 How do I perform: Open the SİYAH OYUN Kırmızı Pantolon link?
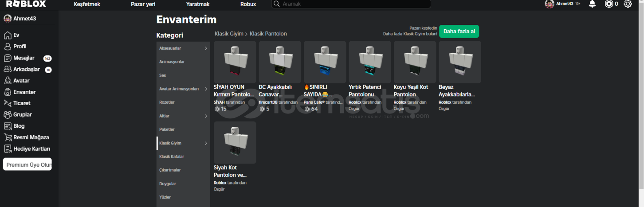(x=234, y=91)
